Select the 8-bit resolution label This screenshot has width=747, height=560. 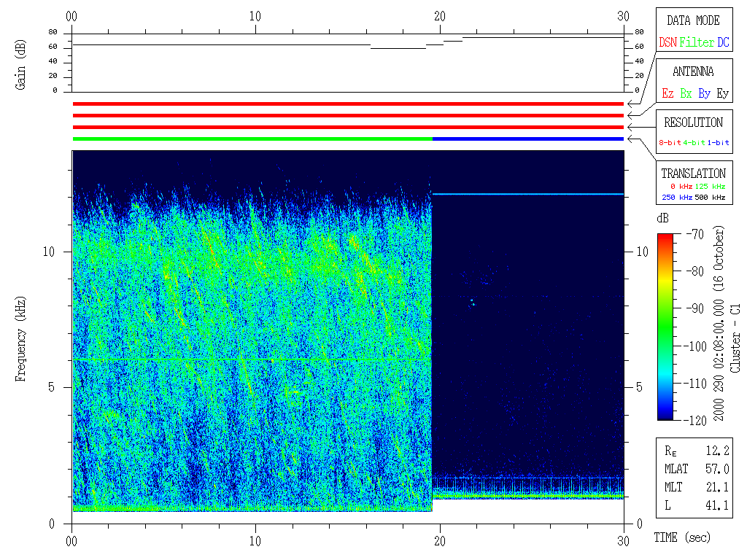(x=670, y=143)
